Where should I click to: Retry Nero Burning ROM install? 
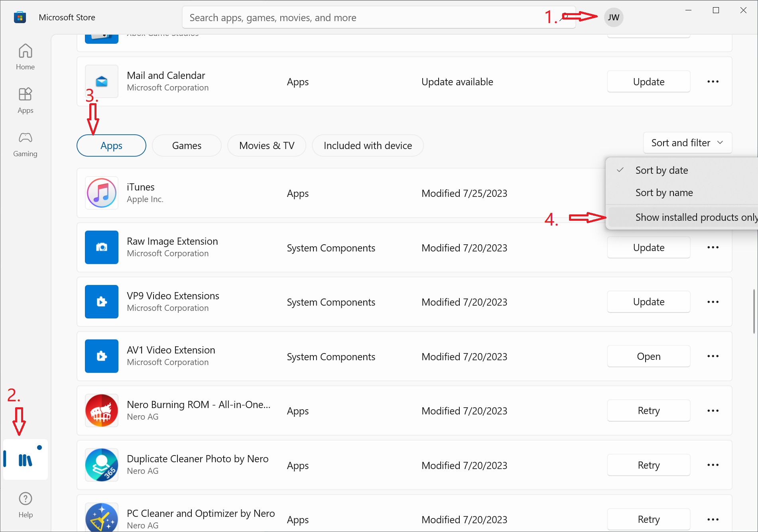click(x=649, y=410)
